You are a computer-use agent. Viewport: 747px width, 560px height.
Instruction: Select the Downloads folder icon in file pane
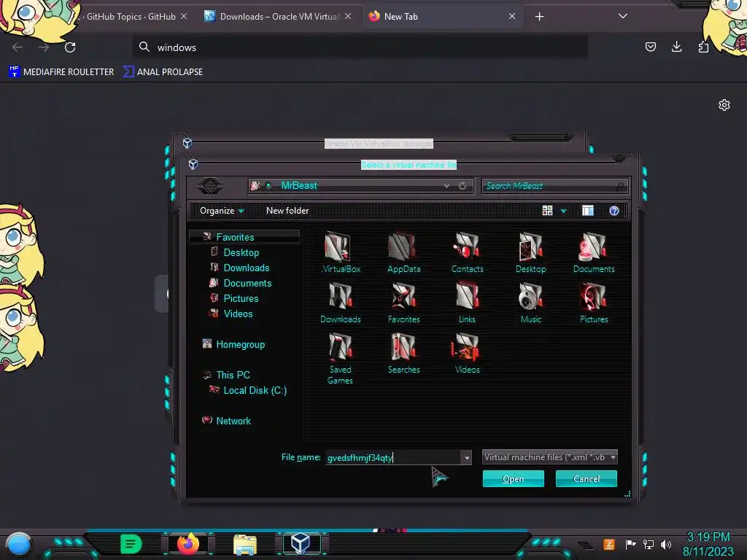coord(340,297)
